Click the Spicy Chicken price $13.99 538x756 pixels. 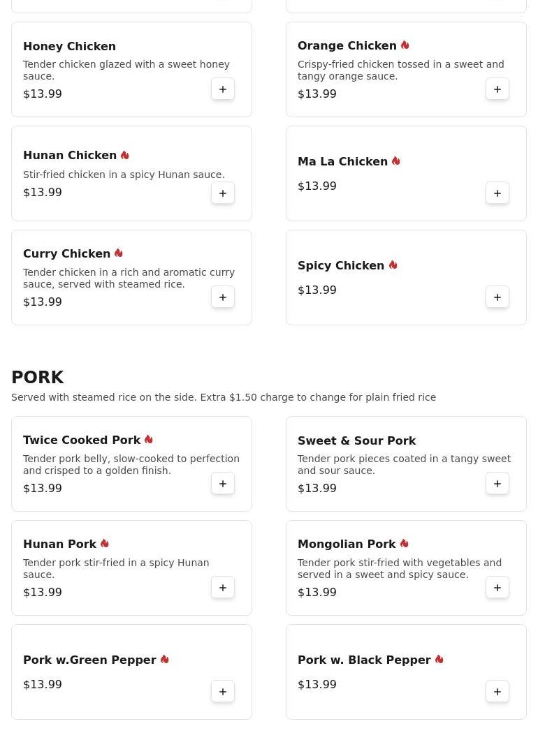tap(317, 290)
